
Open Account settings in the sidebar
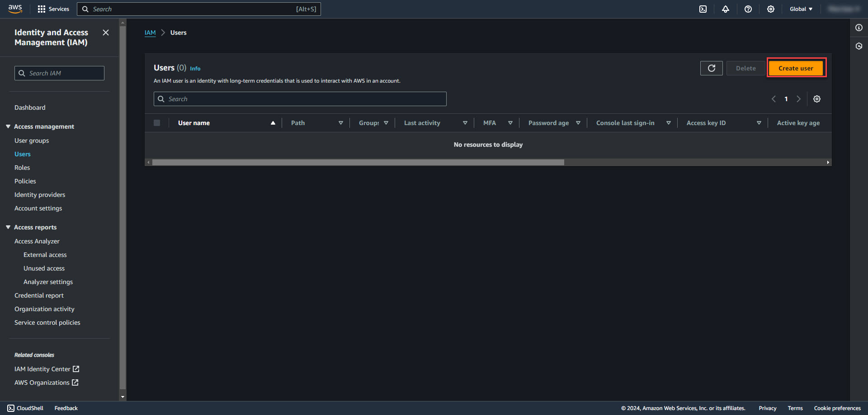click(38, 208)
